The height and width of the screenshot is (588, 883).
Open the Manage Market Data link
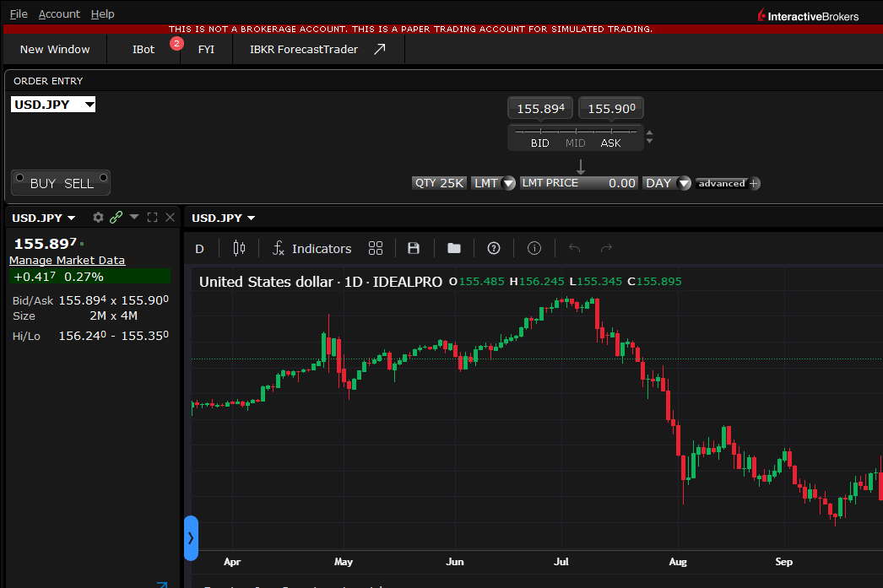(67, 260)
